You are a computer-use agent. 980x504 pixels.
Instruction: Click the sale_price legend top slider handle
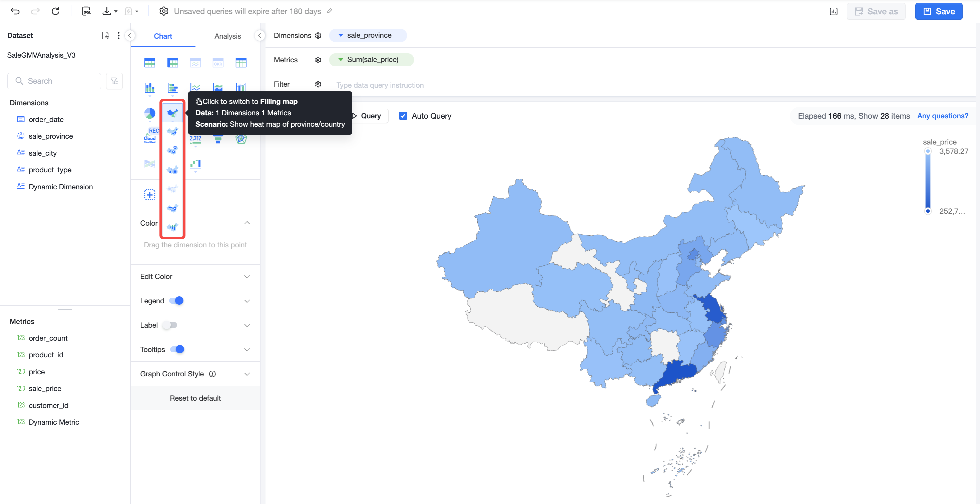point(928,151)
